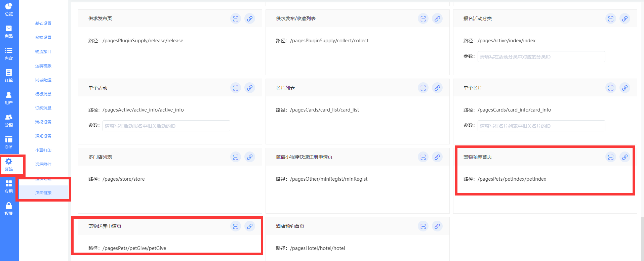Focus the 单个活动 activity ID parameter field

coord(166,126)
